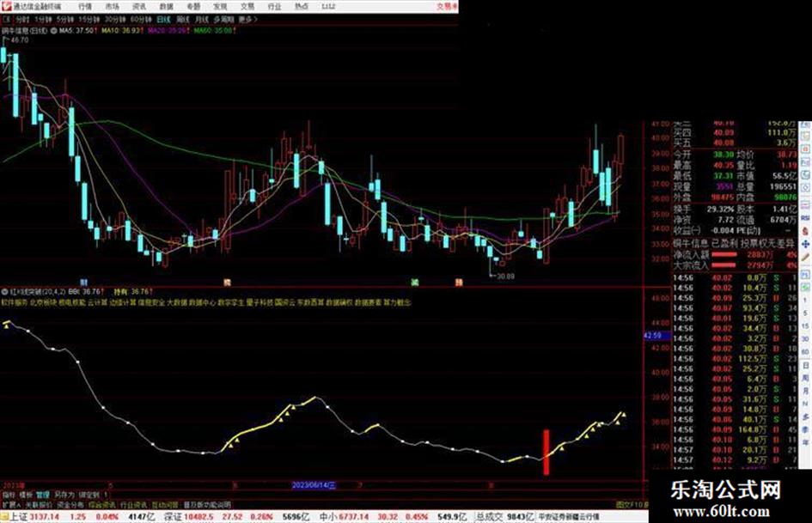
Task: Select the 月线 monthly period tab
Action: point(201,19)
